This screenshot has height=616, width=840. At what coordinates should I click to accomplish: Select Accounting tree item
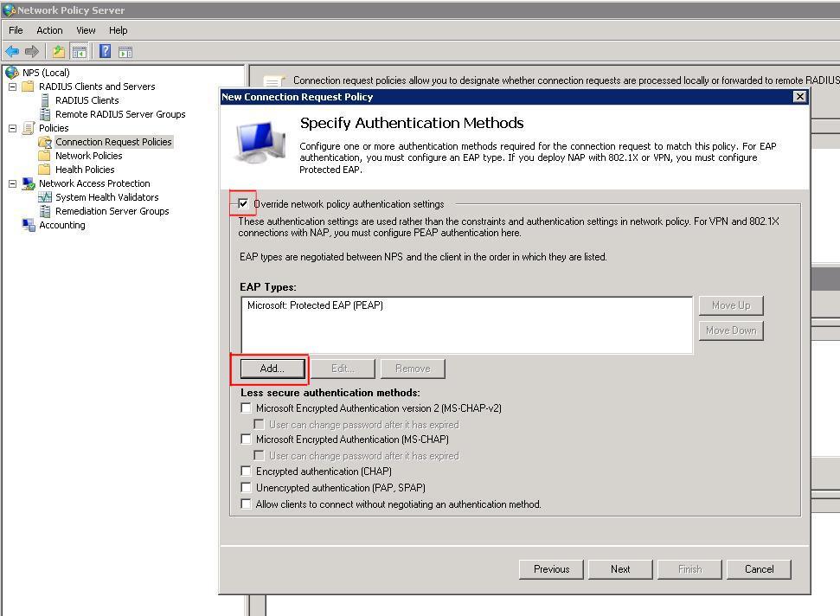coord(62,225)
